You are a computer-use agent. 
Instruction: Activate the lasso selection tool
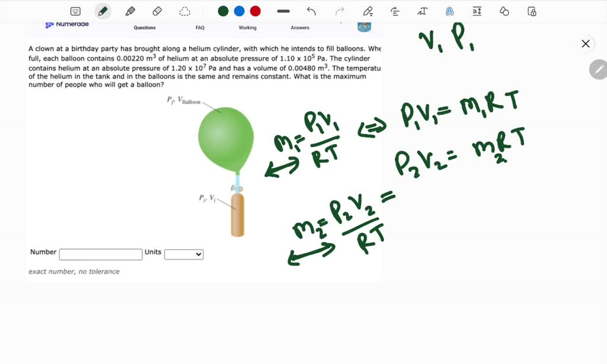184,11
